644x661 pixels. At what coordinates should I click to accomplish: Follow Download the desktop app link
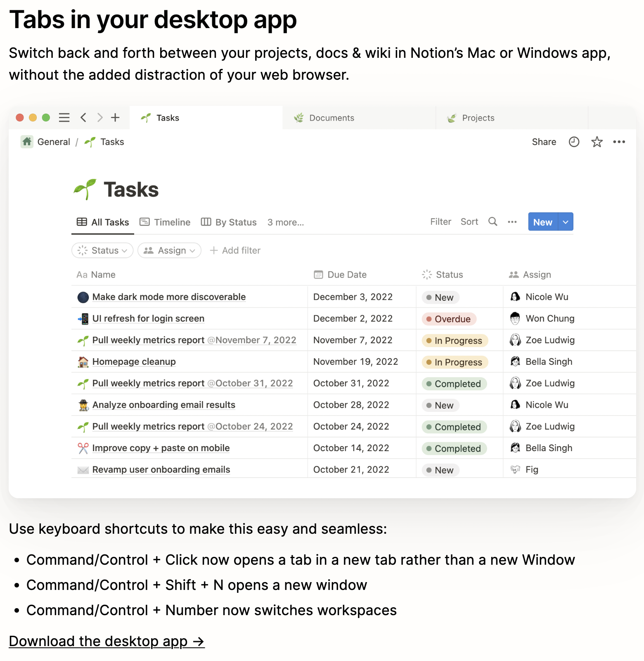point(107,641)
